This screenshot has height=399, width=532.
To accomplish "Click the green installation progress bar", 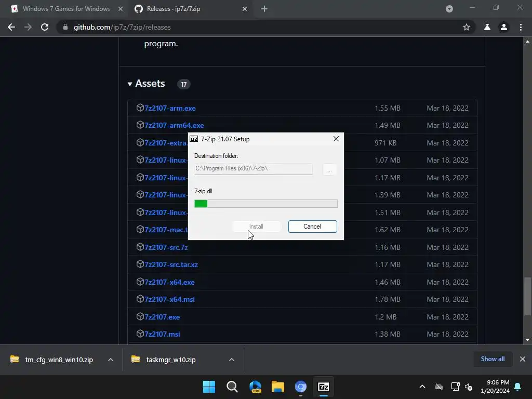I will point(265,204).
